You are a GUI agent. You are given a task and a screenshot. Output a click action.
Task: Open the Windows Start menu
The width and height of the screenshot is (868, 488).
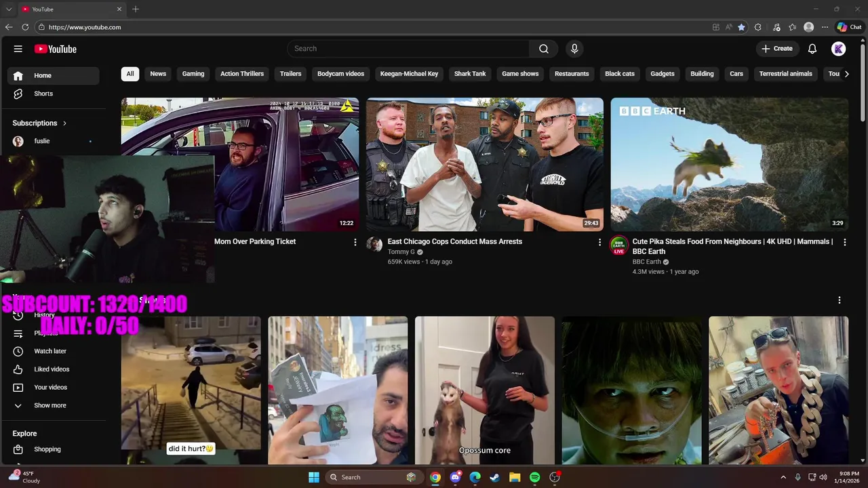(314, 477)
